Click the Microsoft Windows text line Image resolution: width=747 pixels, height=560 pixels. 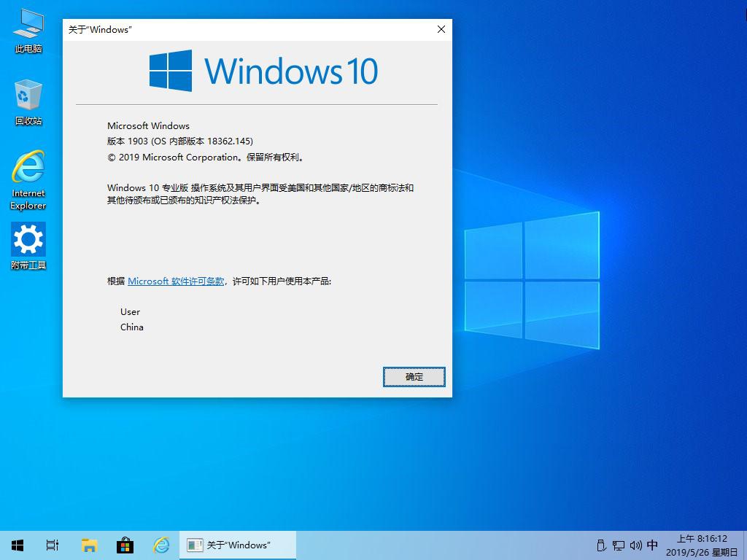pos(148,125)
